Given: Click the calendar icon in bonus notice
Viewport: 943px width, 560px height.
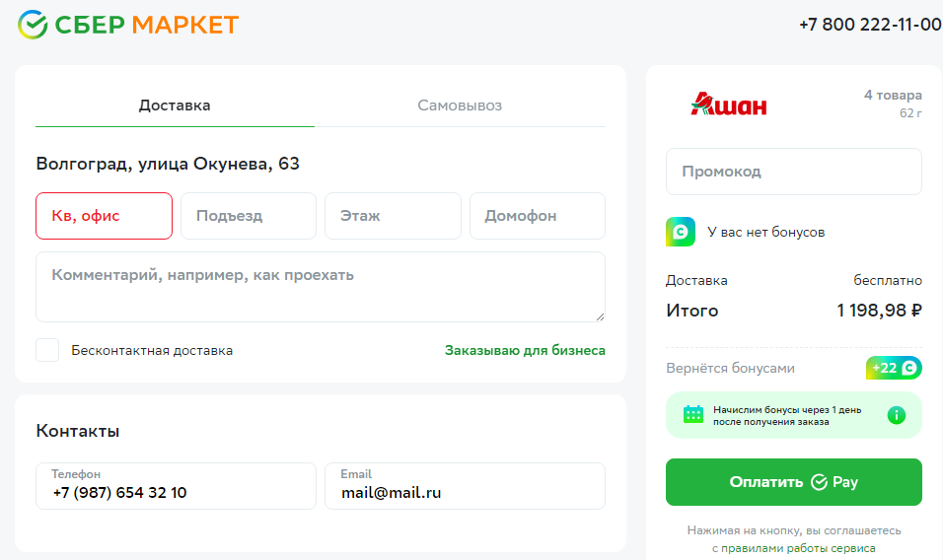Looking at the screenshot, I should (692, 415).
